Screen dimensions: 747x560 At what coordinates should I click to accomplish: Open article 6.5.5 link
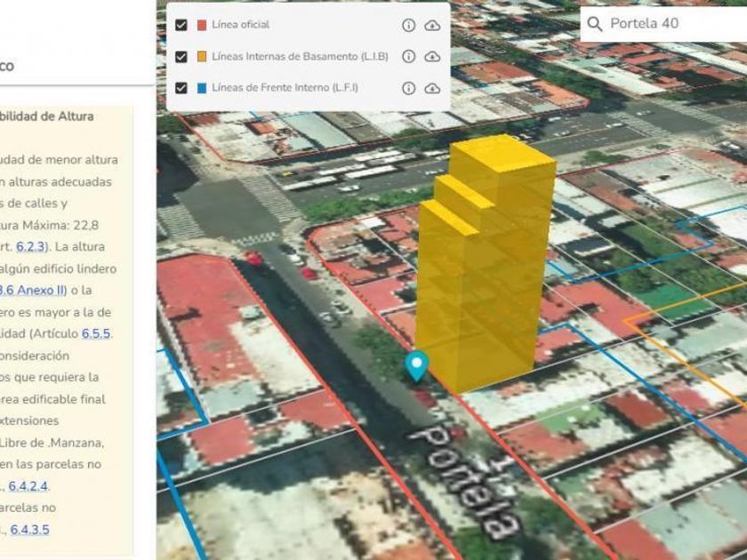point(96,333)
